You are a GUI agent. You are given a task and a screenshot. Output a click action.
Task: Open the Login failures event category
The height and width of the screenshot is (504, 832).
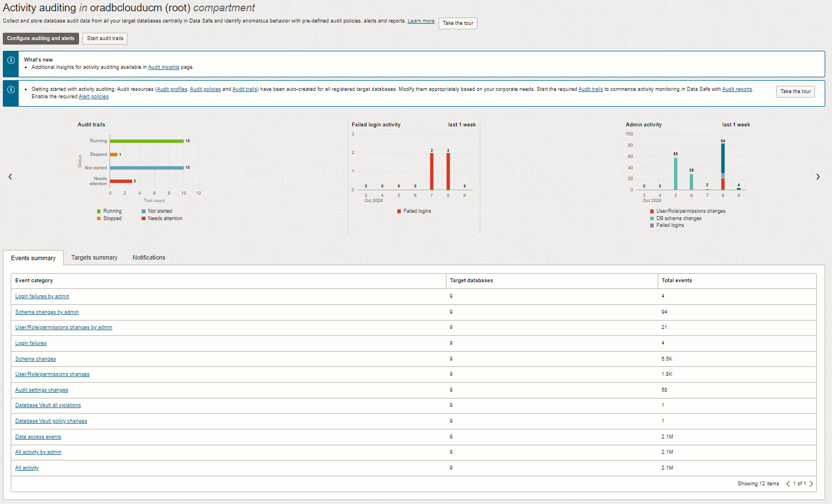click(x=31, y=343)
